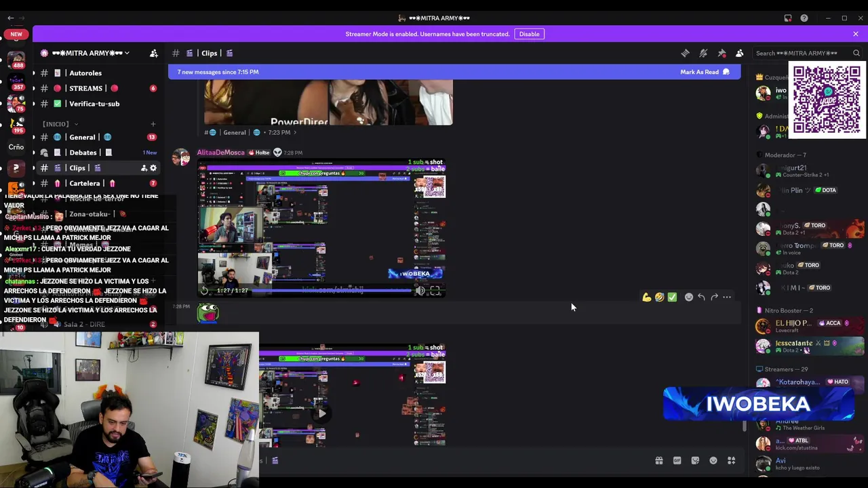Replay the first video with replay icon
Screen dimensions: 868x488
pos(204,291)
